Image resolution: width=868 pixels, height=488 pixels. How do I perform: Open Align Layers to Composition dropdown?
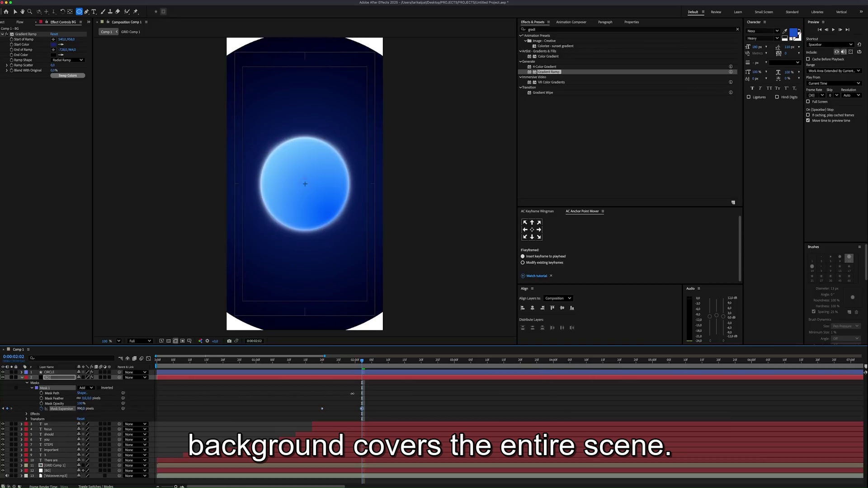click(x=558, y=298)
